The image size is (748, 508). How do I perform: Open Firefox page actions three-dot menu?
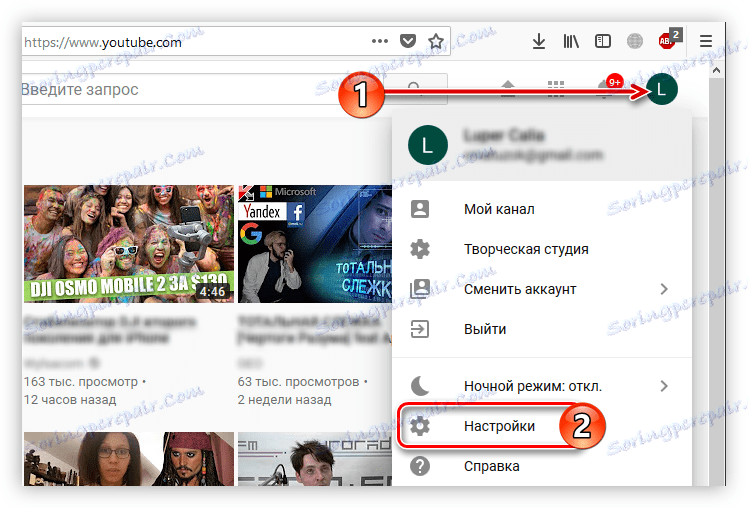click(380, 41)
